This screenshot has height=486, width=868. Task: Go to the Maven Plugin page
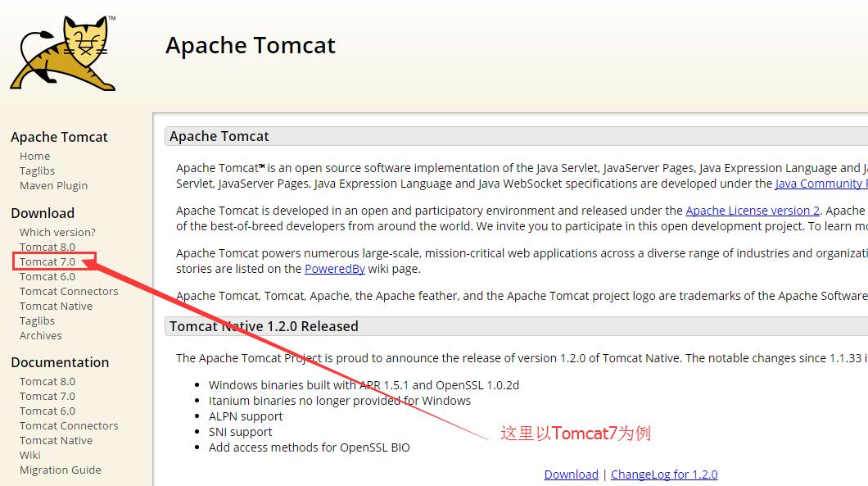tap(54, 186)
